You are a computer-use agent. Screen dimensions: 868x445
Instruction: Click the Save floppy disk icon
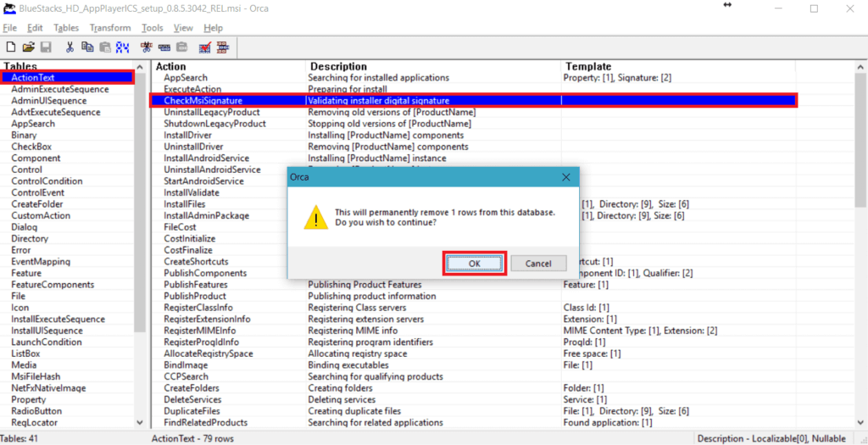[46, 47]
